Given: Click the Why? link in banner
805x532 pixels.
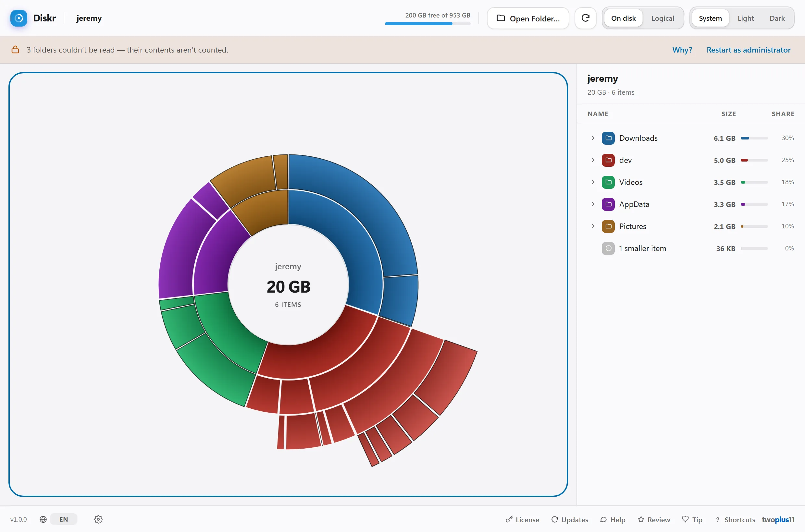Looking at the screenshot, I should (682, 50).
